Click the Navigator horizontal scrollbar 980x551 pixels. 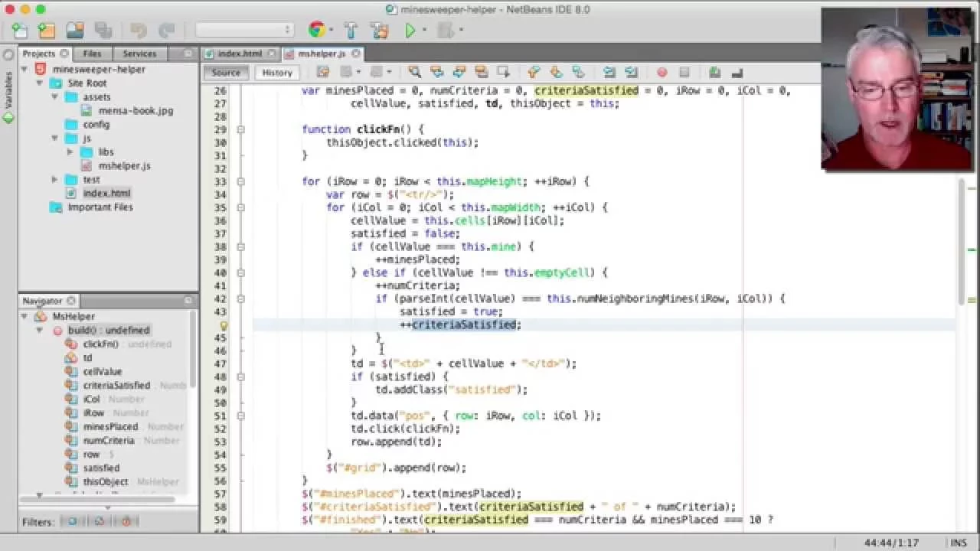click(x=96, y=500)
